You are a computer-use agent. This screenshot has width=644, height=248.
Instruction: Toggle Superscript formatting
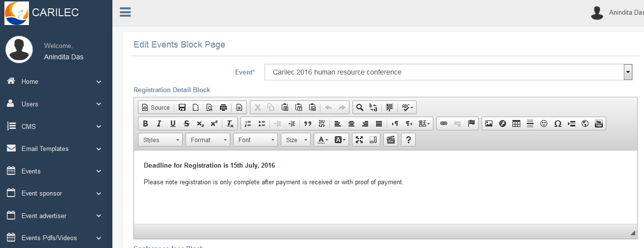coord(214,124)
